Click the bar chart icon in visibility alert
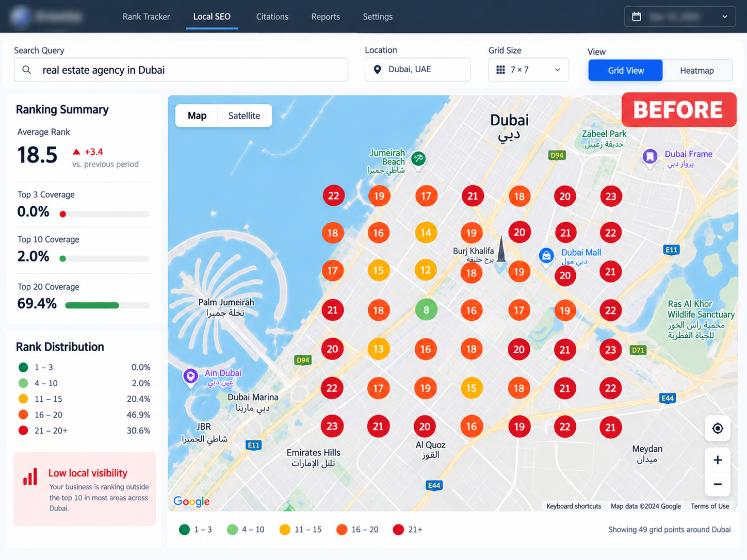This screenshot has width=747, height=560. [30, 476]
